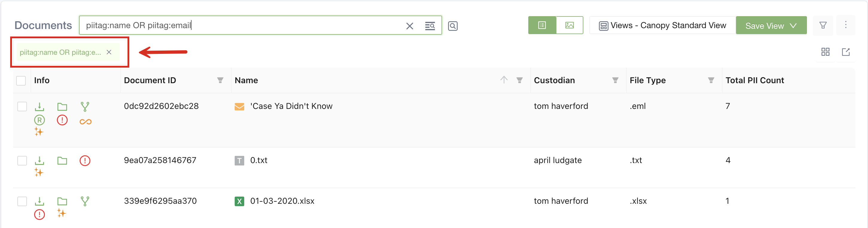Open the Custodian column filter
This screenshot has height=228, width=868.
(x=615, y=80)
